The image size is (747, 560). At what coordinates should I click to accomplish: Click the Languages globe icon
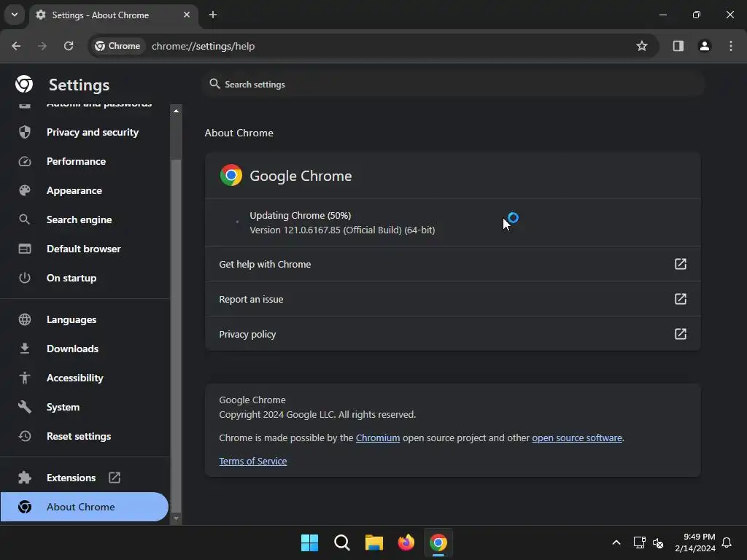pyautogui.click(x=25, y=319)
